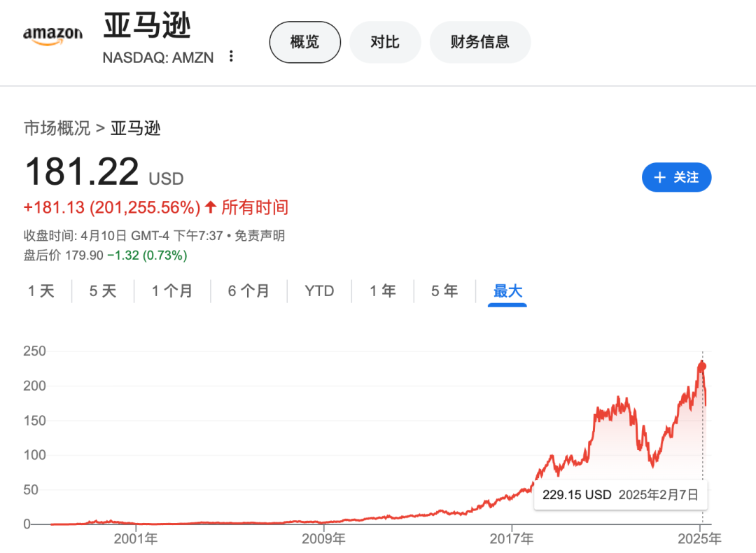Click the NASDAQ: AMZN ticker text

[158, 58]
